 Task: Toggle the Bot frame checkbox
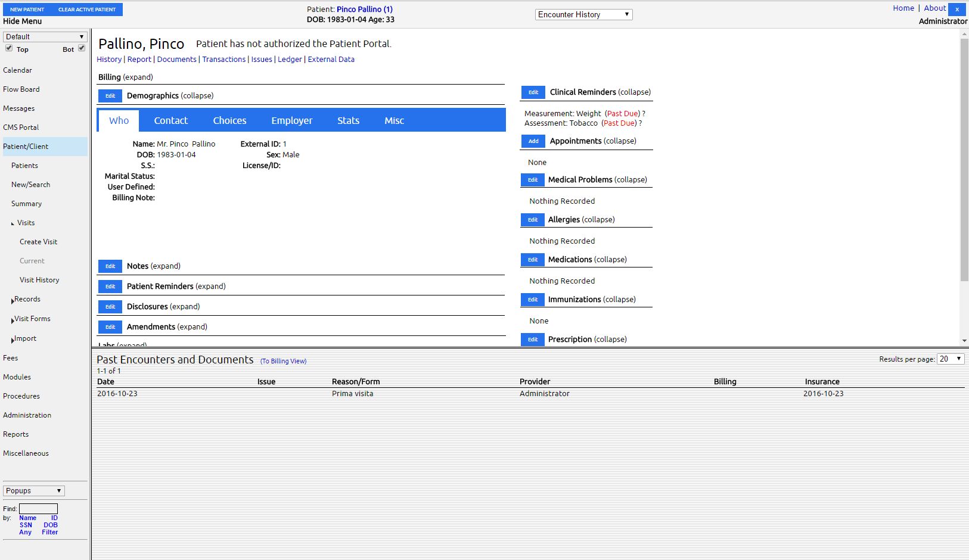tap(82, 48)
